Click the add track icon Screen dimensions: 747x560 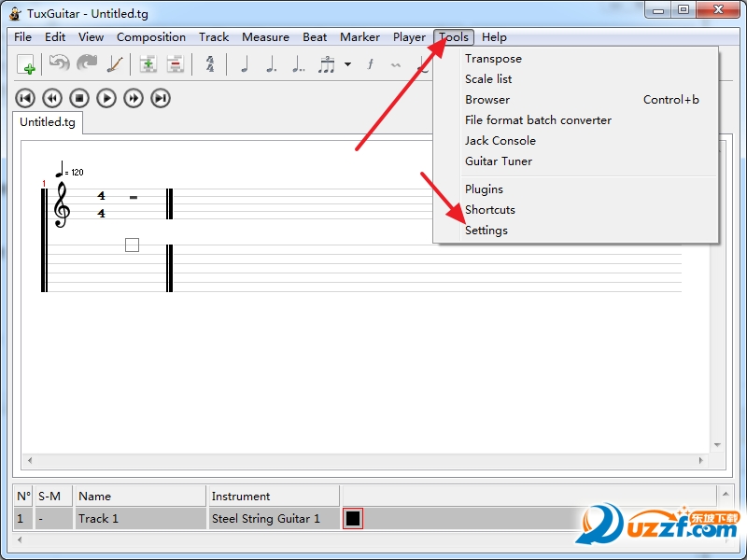[x=148, y=63]
